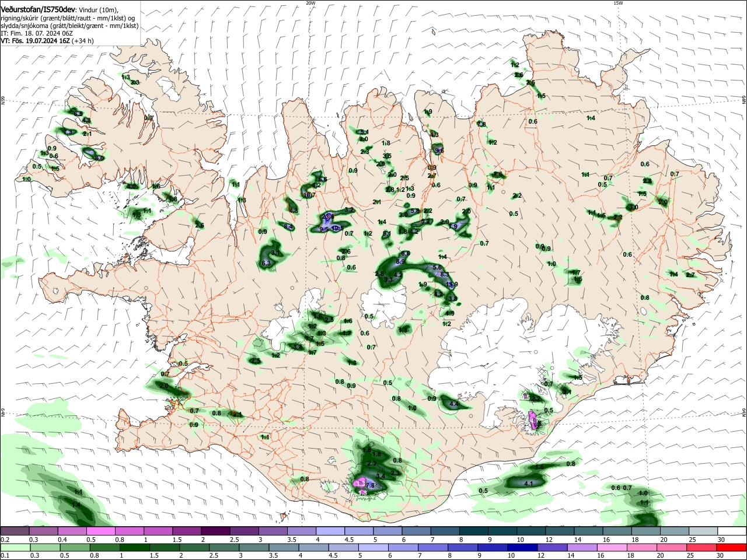Click the pale green 0.1 swatch in lower scale
The height and width of the screenshot is (560, 747).
[15, 547]
